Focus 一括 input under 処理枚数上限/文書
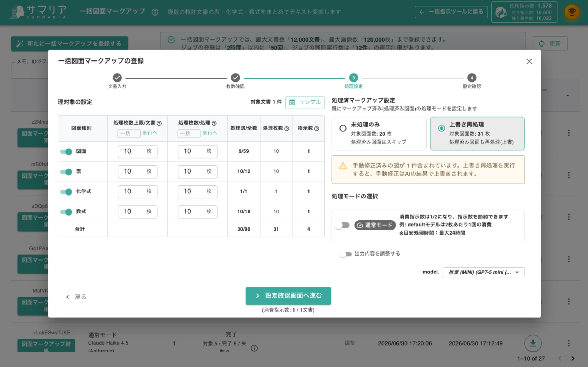The width and height of the screenshot is (588, 367). [x=129, y=133]
